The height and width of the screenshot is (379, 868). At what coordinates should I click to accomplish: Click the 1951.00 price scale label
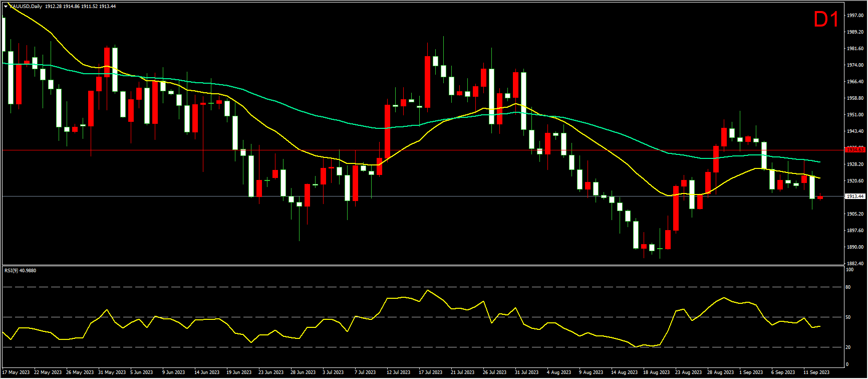pyautogui.click(x=855, y=115)
